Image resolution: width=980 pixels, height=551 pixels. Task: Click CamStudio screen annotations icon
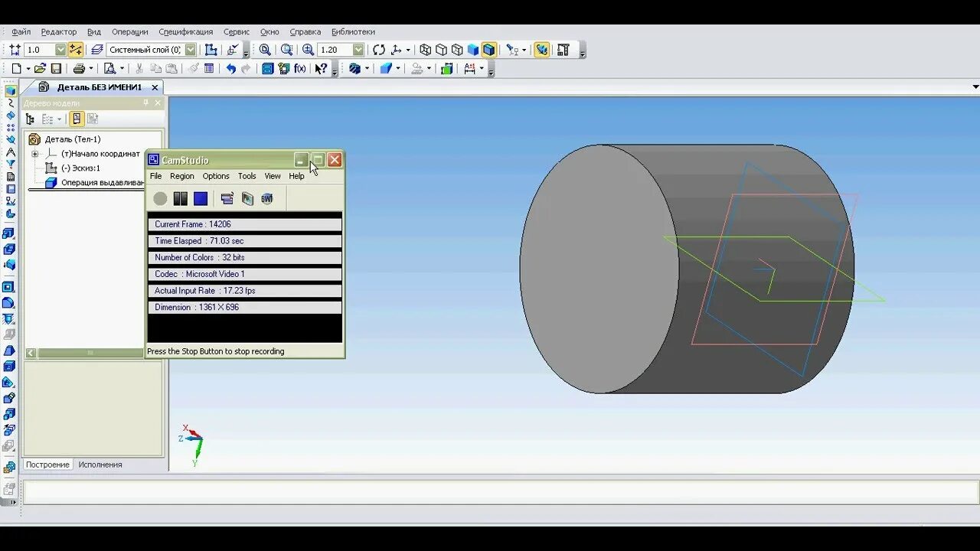tap(227, 198)
